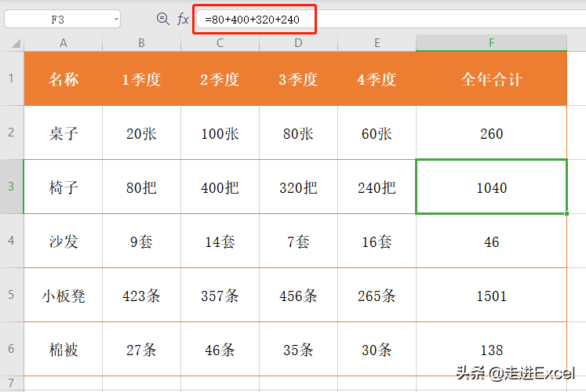This screenshot has width=586, height=392.
Task: Select the cell containing 456条
Action: [x=298, y=296]
